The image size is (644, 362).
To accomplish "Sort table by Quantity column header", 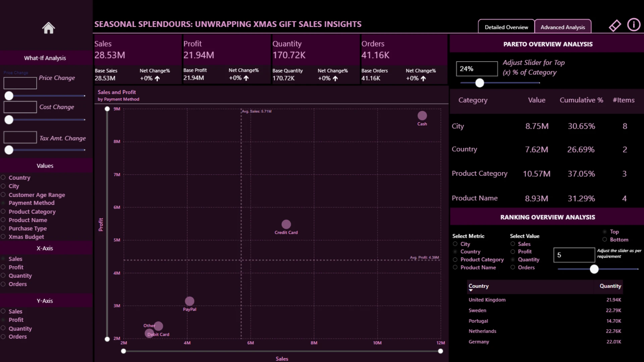I will 610,286.
